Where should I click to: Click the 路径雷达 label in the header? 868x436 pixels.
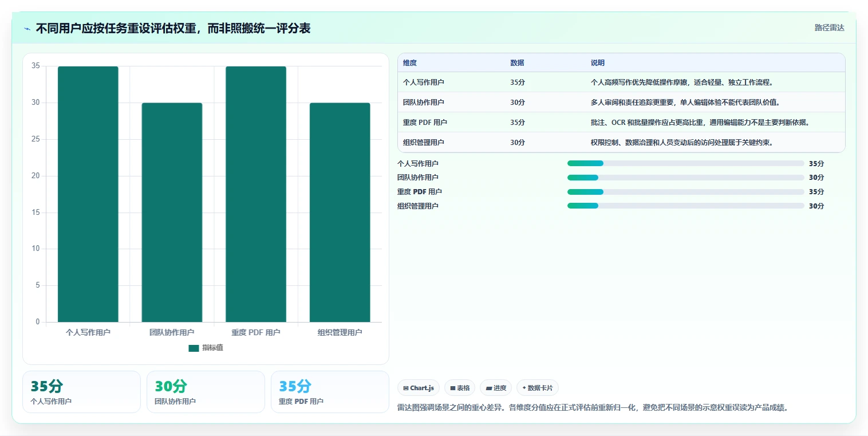click(x=829, y=28)
